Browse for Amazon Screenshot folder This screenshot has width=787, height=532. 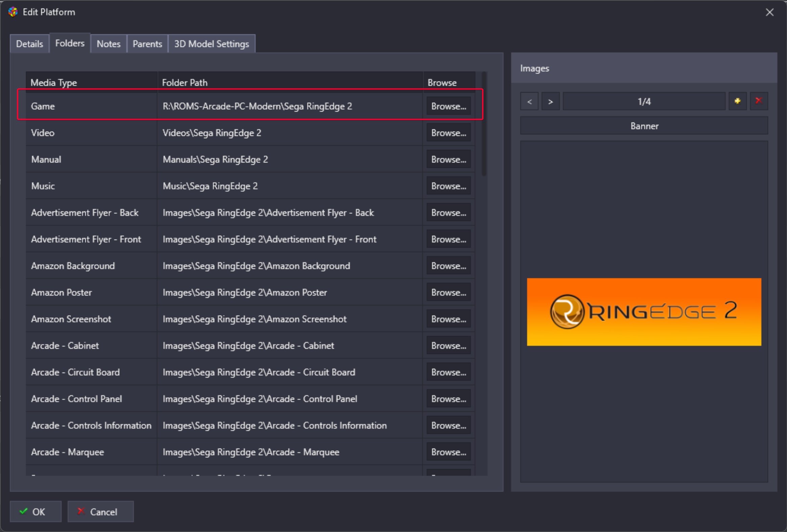(x=448, y=319)
